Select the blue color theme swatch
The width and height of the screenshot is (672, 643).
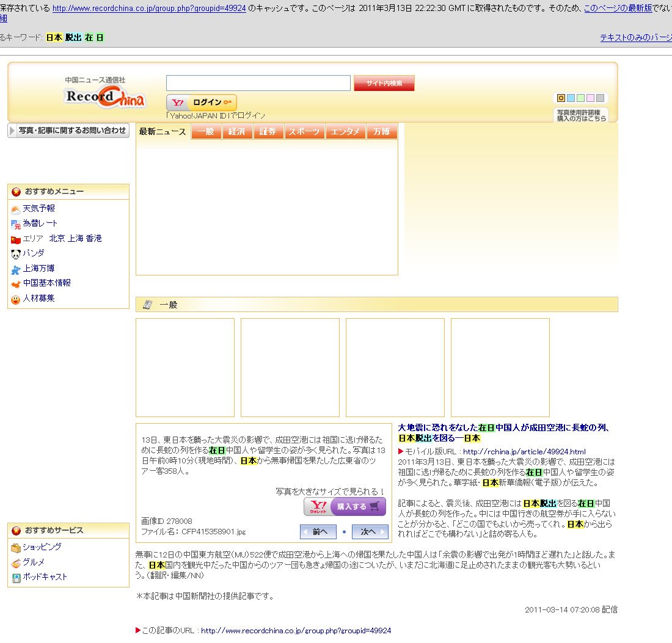[x=571, y=98]
